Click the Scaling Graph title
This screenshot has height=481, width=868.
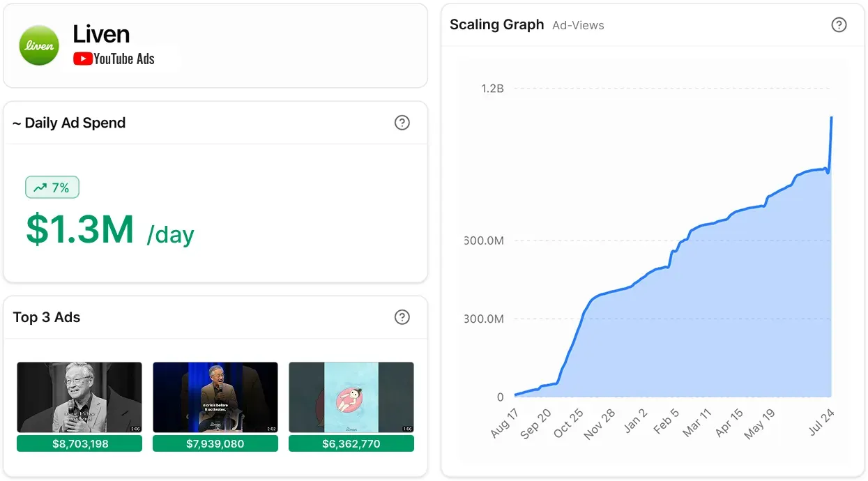pos(496,24)
